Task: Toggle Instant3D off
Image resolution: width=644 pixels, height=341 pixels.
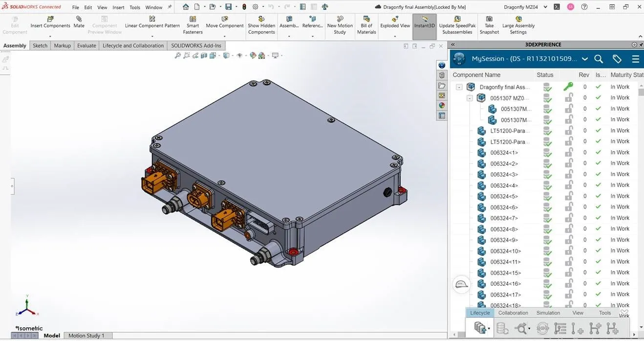Action: [424, 23]
